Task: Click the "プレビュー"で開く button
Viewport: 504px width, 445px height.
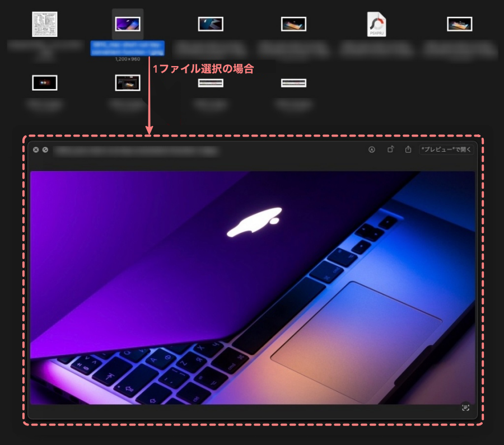Action: coord(446,149)
